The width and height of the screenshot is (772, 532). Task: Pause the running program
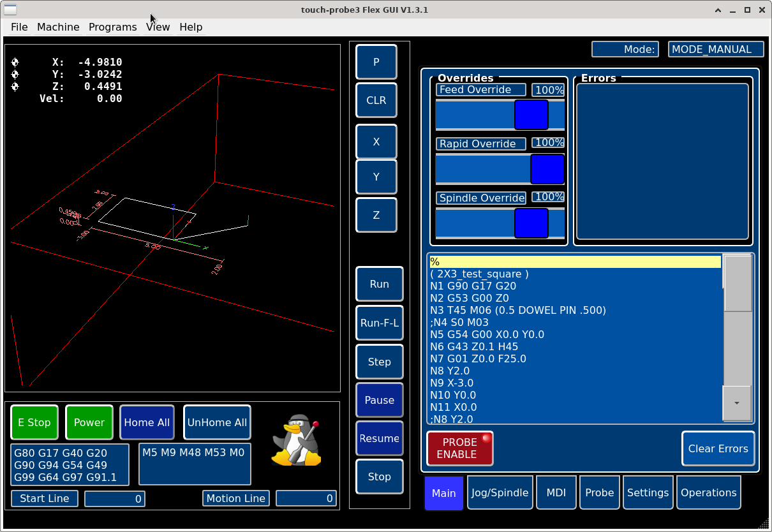point(379,400)
